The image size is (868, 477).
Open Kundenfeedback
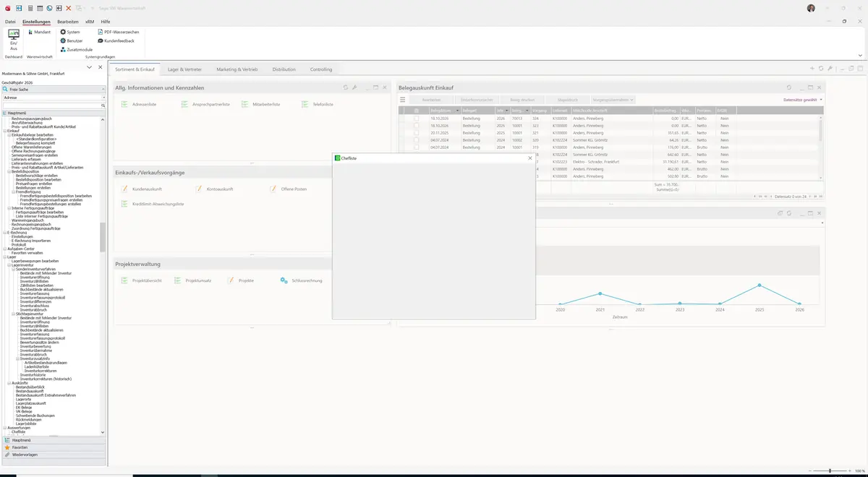coord(116,40)
